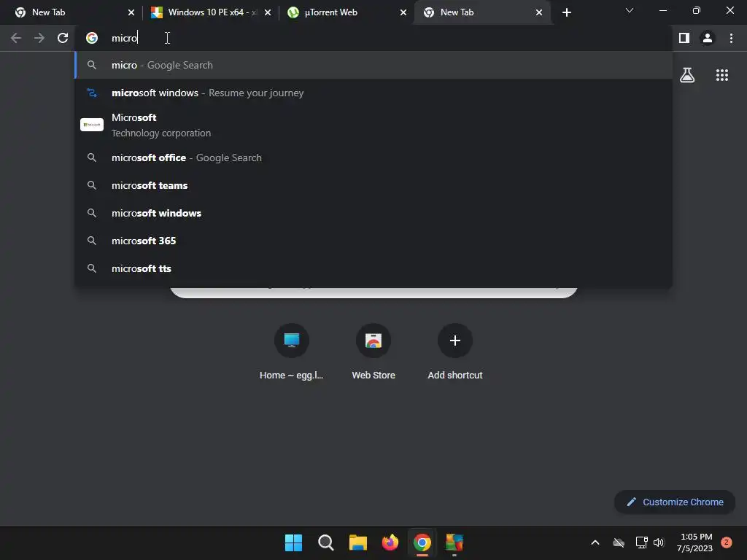Close the active New Tab tab
Image resolution: width=747 pixels, height=560 pixels.
click(539, 12)
